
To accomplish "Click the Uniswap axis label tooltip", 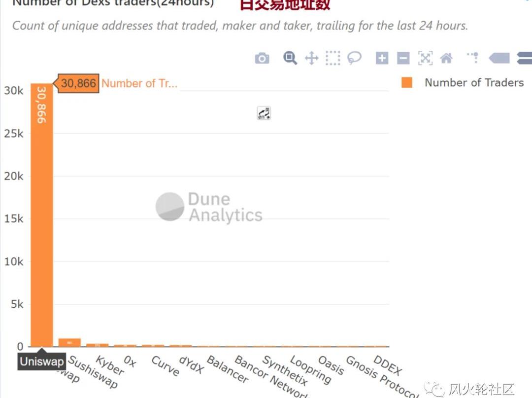I will click(42, 362).
